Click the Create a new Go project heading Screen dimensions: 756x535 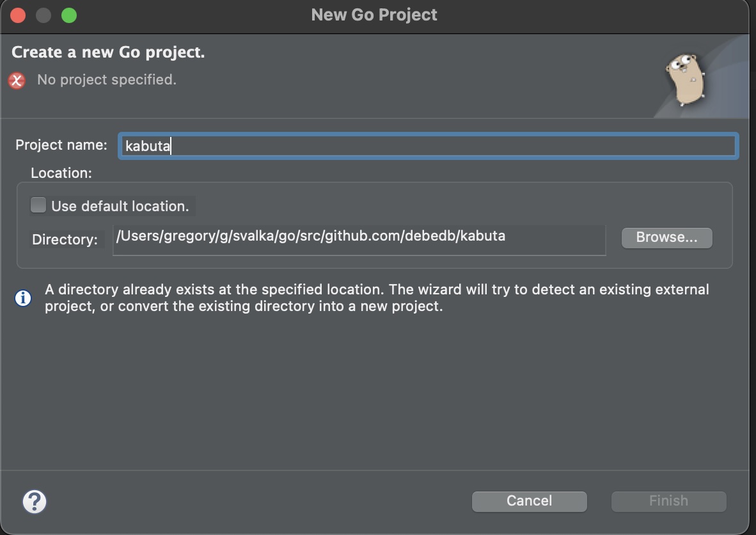point(108,52)
